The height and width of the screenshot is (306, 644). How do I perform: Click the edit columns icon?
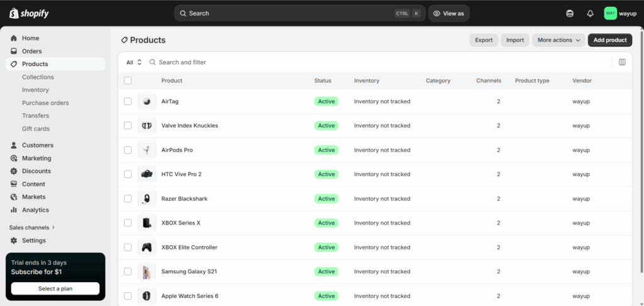tap(622, 62)
